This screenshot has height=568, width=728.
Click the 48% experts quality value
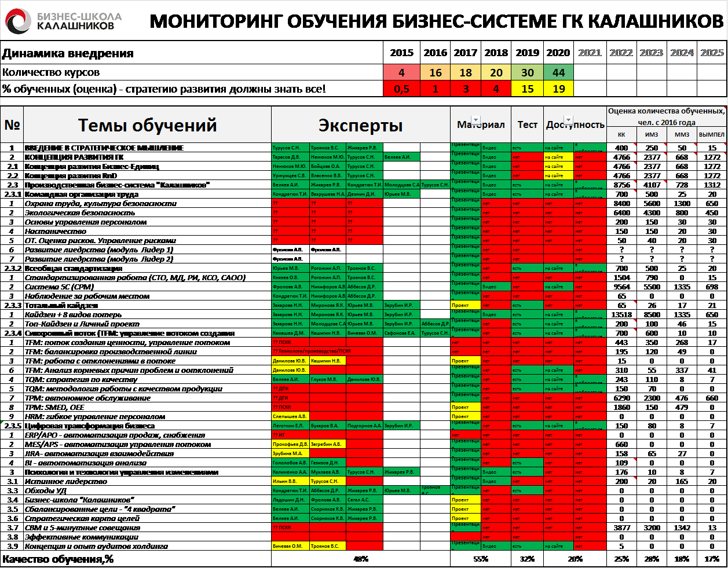(x=361, y=559)
